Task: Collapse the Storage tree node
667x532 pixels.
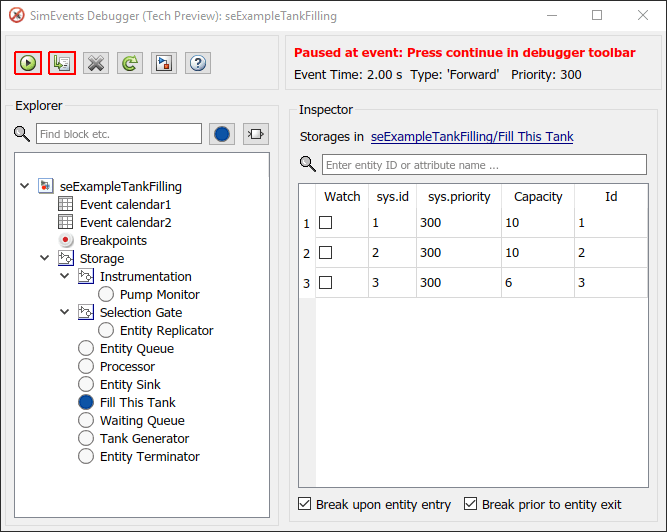Action: tap(44, 258)
